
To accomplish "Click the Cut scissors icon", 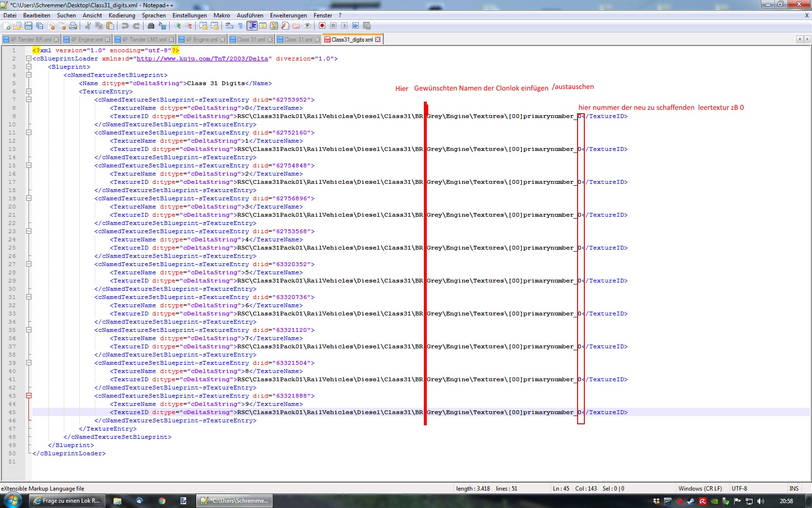I will click(88, 26).
